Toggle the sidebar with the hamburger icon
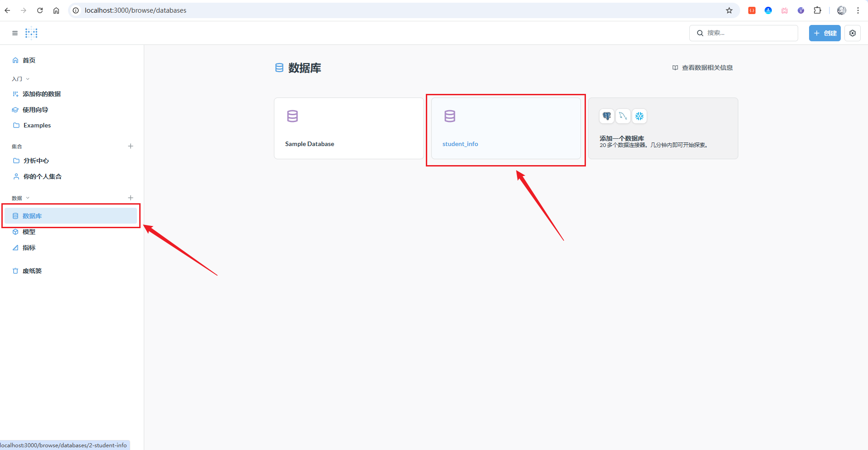 15,33
